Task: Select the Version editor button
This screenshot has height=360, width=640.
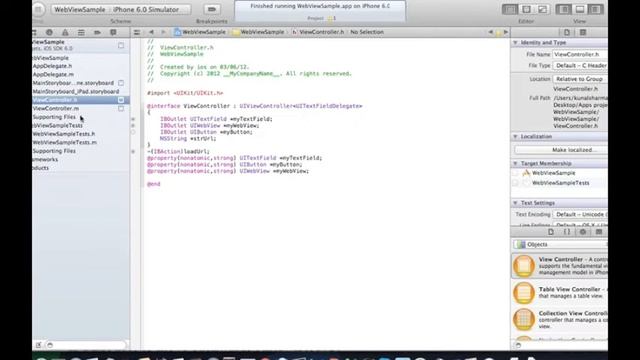Action: click(542, 9)
